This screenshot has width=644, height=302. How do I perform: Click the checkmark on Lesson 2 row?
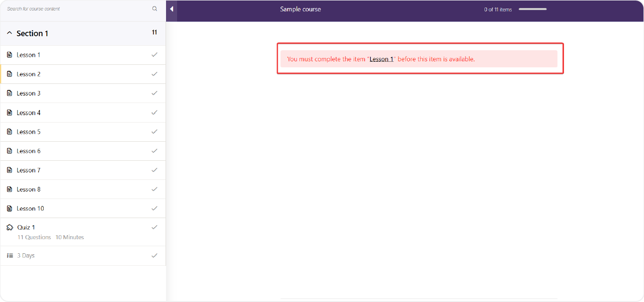[154, 73]
